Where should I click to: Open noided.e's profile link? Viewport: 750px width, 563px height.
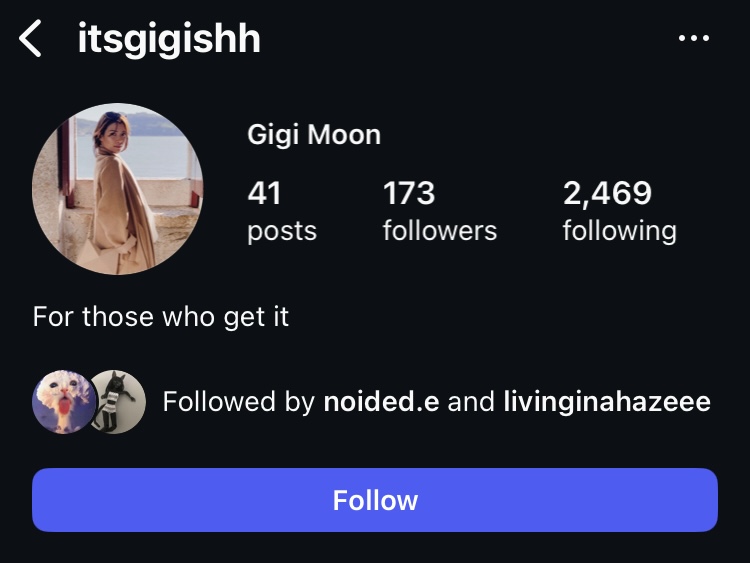(x=381, y=401)
